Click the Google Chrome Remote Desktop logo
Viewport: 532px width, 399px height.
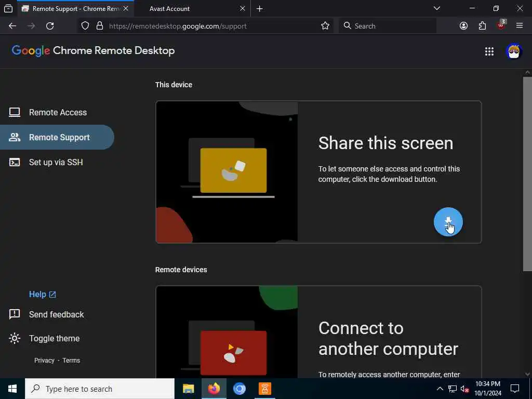pyautogui.click(x=93, y=50)
